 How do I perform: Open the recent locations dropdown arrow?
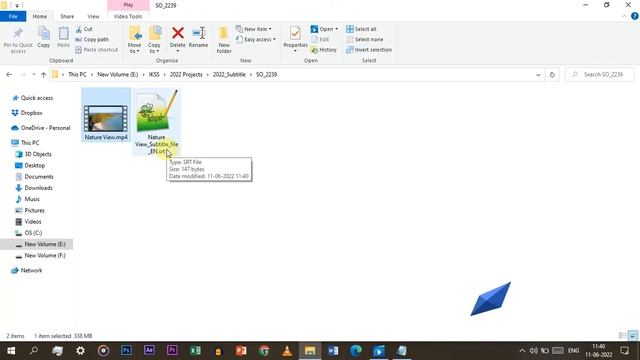33,75
